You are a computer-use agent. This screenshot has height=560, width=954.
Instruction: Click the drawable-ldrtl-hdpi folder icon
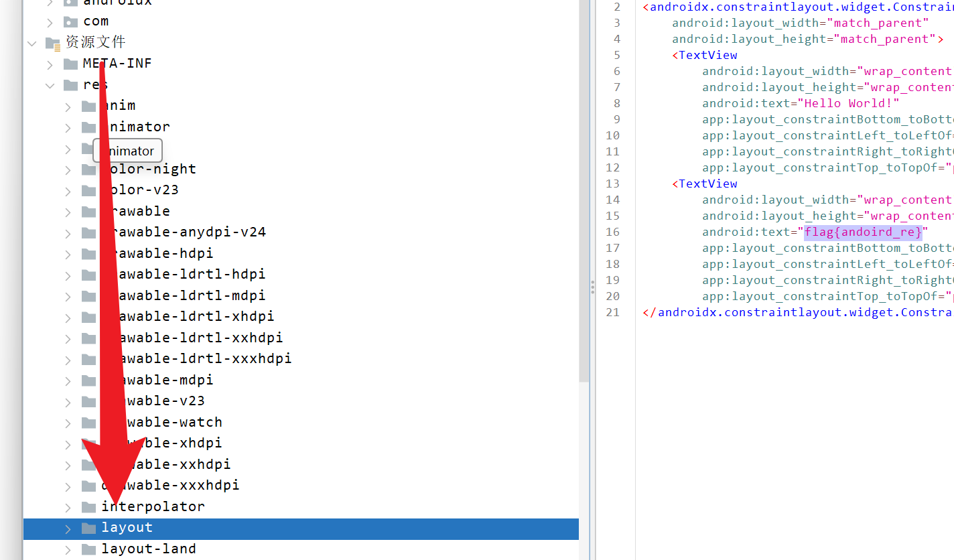[88, 275]
